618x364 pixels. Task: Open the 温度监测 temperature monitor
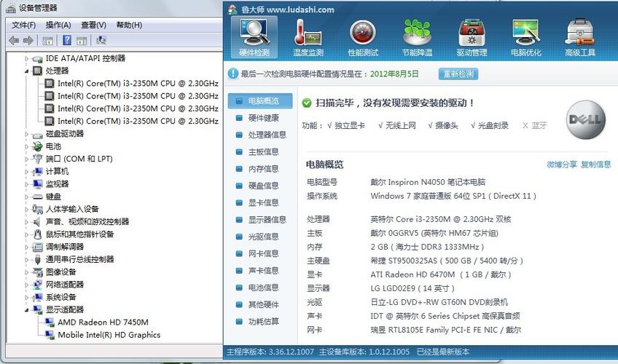[x=308, y=37]
